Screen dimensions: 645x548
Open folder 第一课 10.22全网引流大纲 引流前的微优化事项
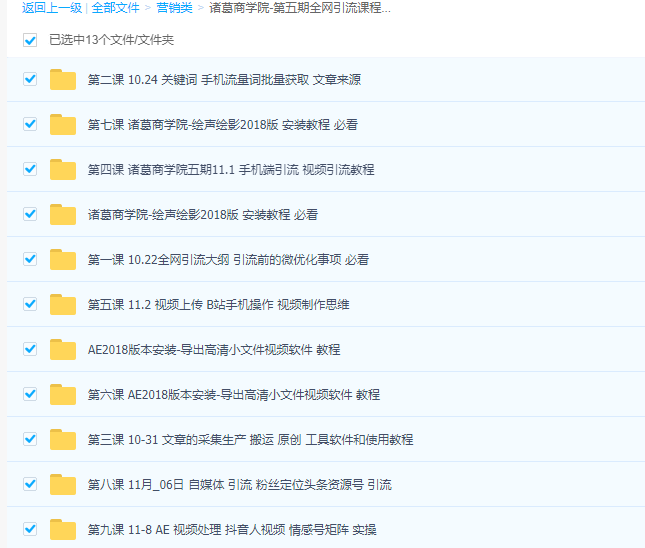[x=228, y=260]
